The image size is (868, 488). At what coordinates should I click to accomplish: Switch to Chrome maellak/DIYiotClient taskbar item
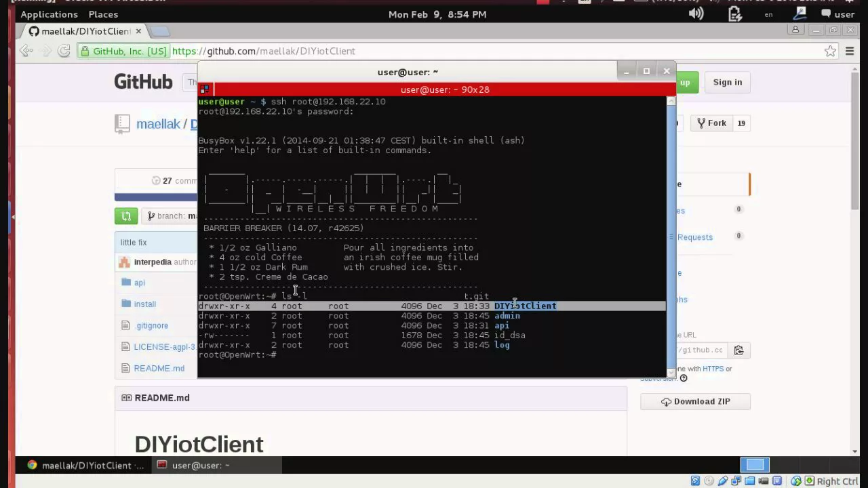(x=85, y=466)
